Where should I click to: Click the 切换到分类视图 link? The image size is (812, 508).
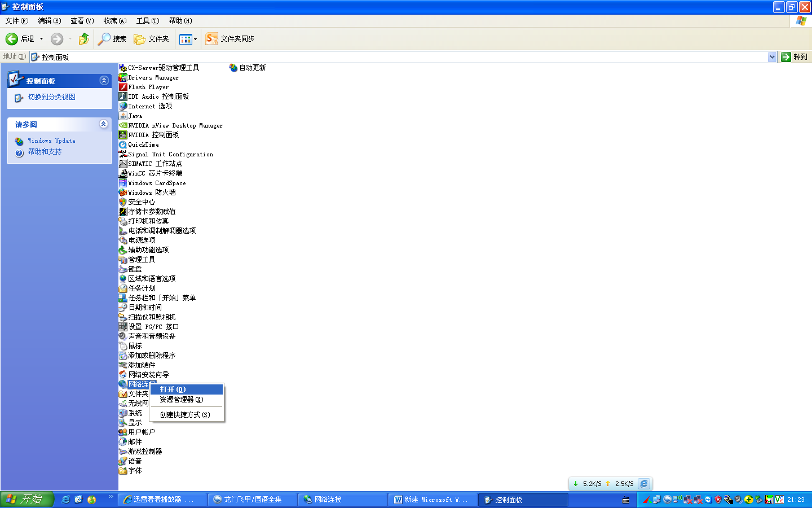tap(51, 97)
